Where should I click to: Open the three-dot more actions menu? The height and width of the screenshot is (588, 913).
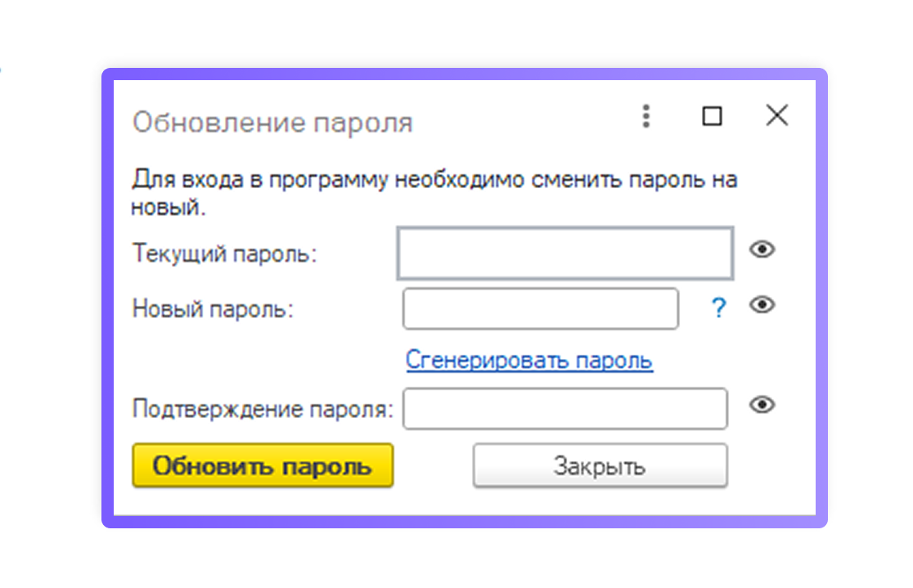tap(646, 117)
